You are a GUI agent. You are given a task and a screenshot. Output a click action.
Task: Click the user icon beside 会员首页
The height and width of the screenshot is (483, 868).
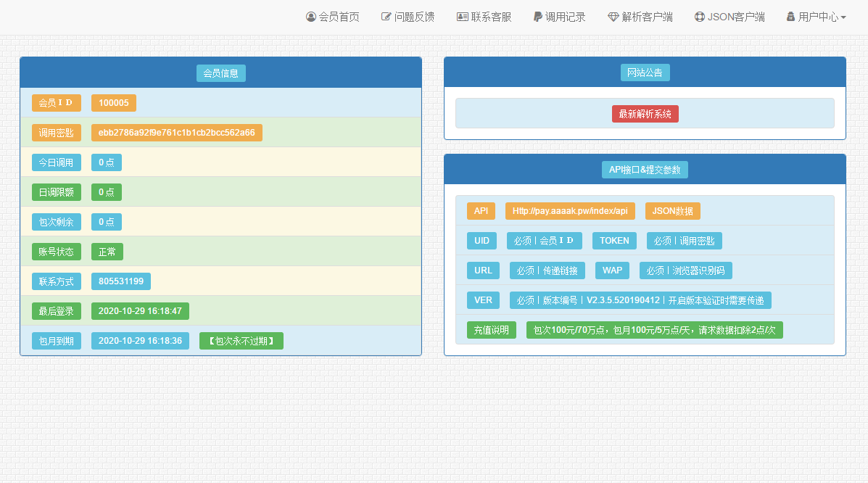[x=311, y=17]
